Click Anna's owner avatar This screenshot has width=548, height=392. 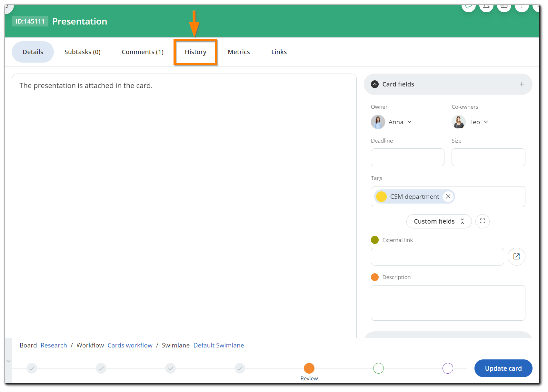pos(378,122)
